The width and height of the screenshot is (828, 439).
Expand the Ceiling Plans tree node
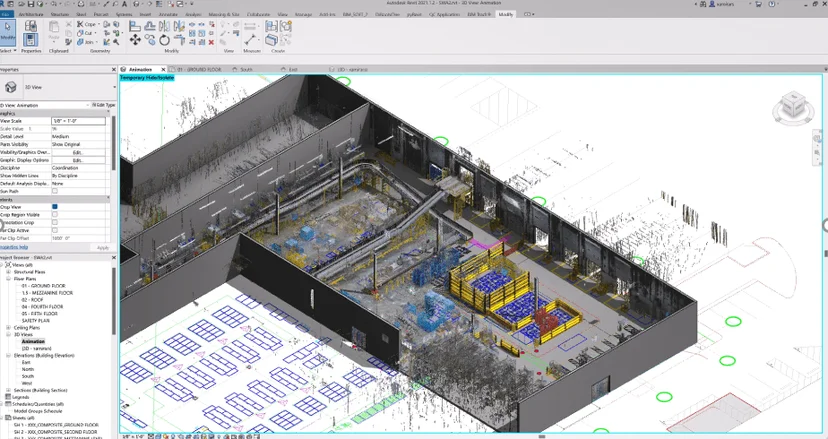pyautogui.click(x=8, y=328)
